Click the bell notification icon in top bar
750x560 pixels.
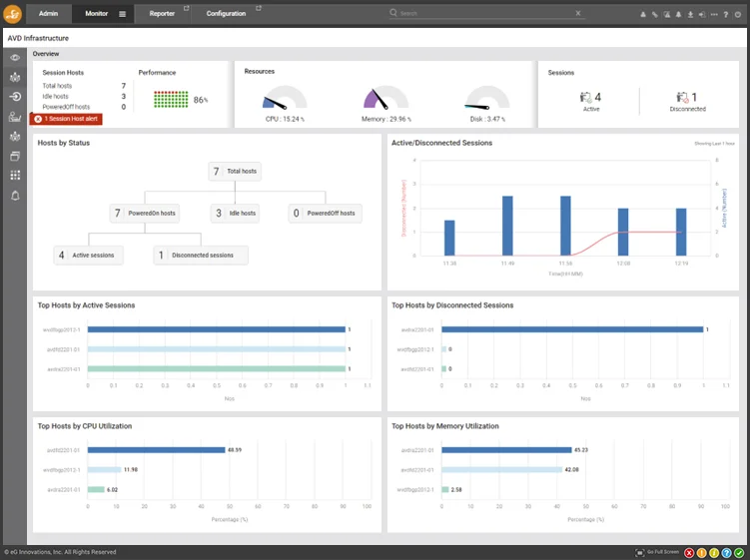tap(678, 14)
